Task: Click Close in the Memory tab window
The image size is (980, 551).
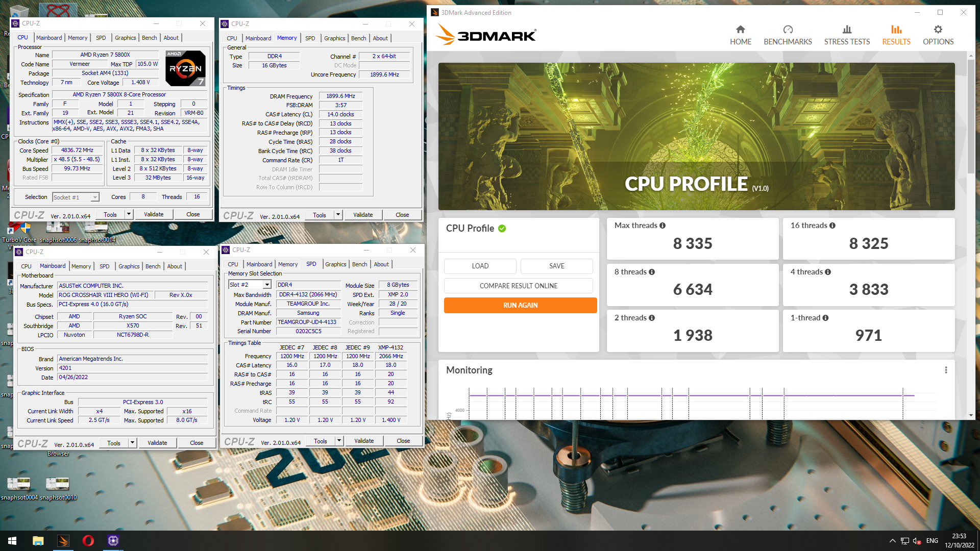Action: coord(402,215)
